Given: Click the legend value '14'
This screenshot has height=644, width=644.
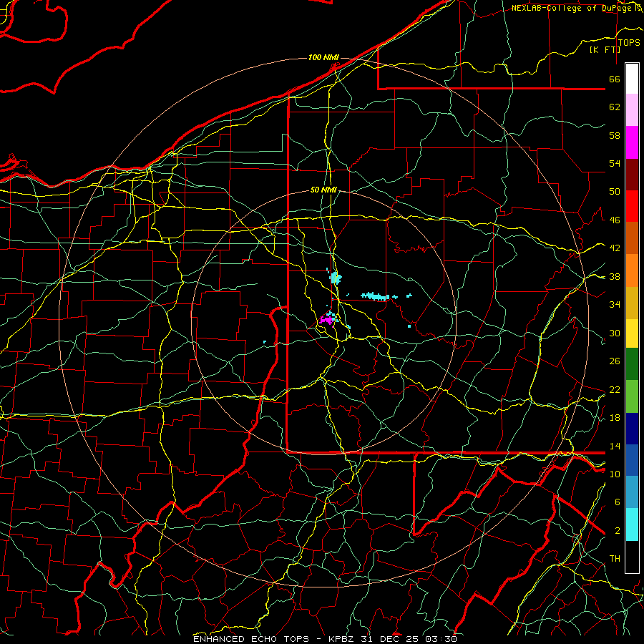Looking at the screenshot, I should point(615,446).
